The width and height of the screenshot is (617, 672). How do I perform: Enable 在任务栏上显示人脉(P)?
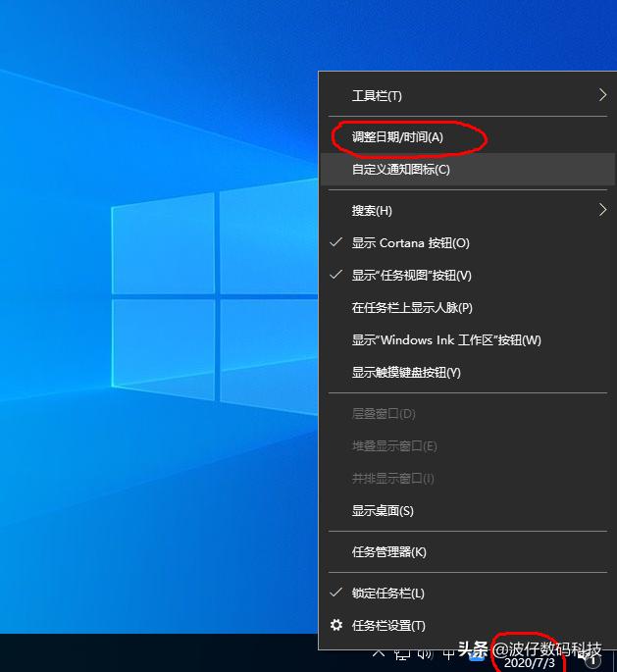pos(467,308)
